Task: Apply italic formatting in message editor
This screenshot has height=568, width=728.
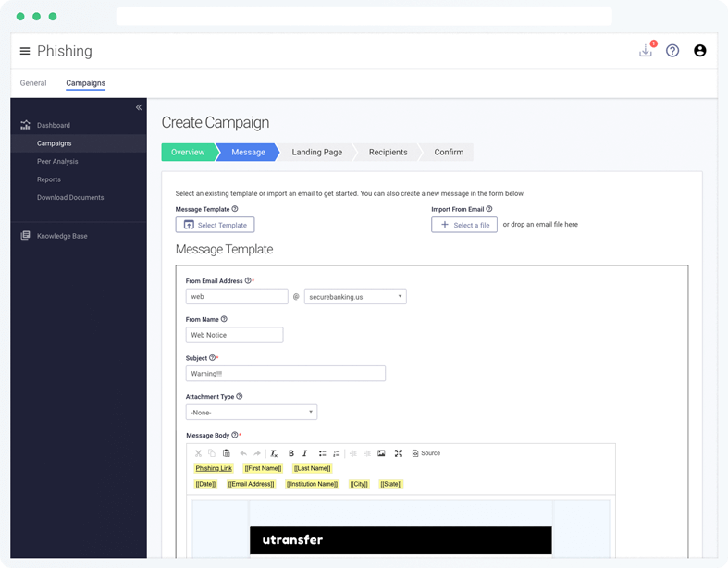Action: point(305,453)
